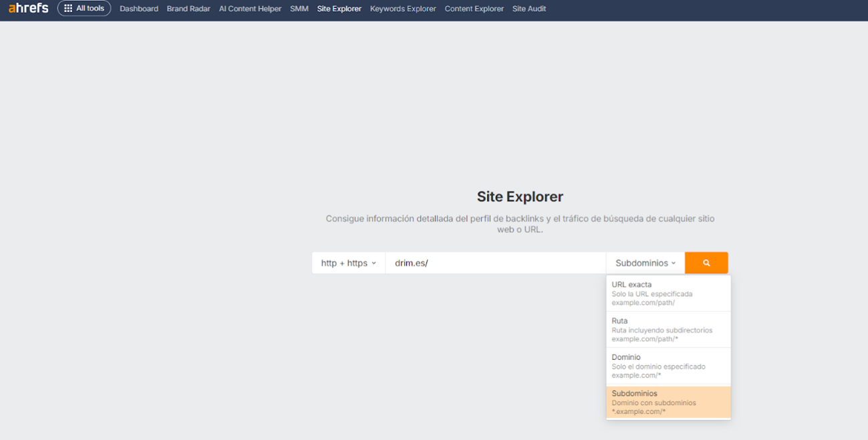The width and height of the screenshot is (868, 440).
Task: Open the All tools grid launcher
Action: [x=84, y=9]
